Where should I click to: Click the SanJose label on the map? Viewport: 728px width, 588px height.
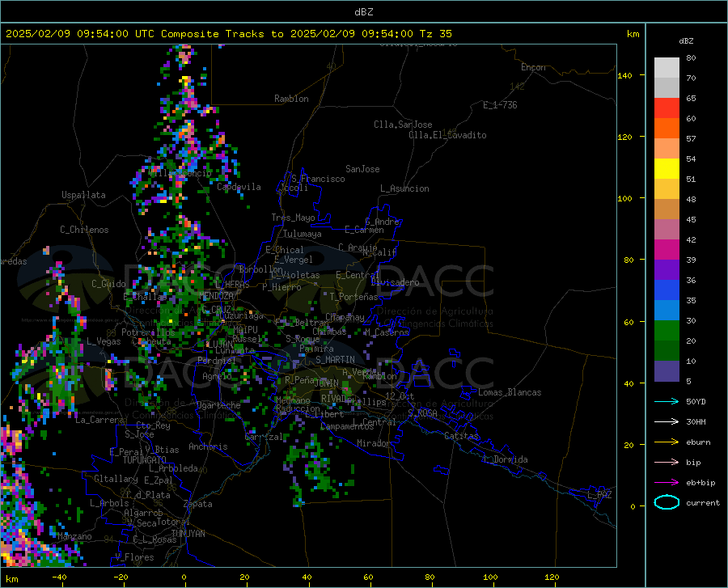click(x=362, y=169)
